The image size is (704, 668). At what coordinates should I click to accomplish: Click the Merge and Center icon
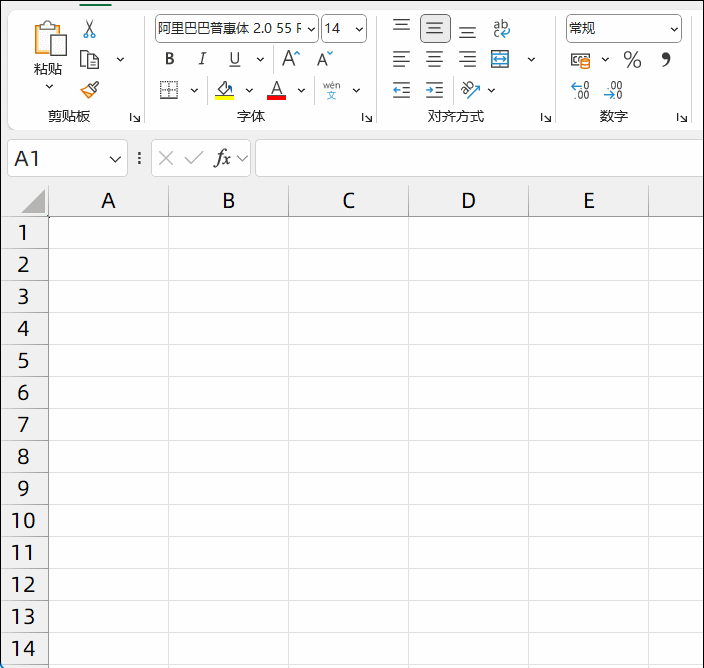(x=501, y=59)
